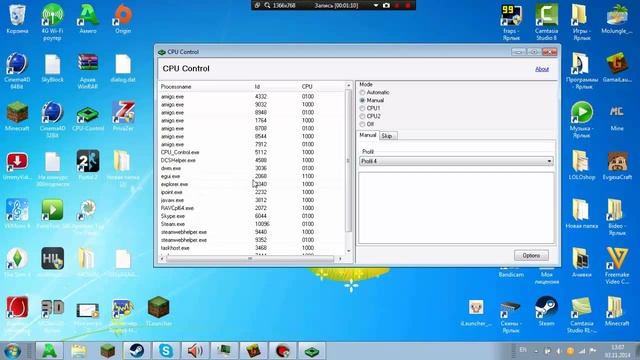Viewport: 640px width, 360px height.
Task: Open the LOLOshop folder icon
Action: coord(582,165)
